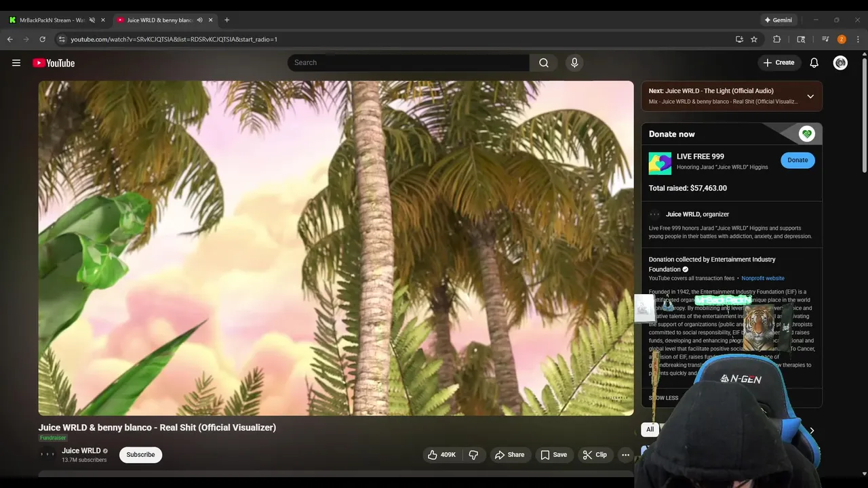
Task: Open the Juice WRLD channel avatar
Action: tap(47, 455)
